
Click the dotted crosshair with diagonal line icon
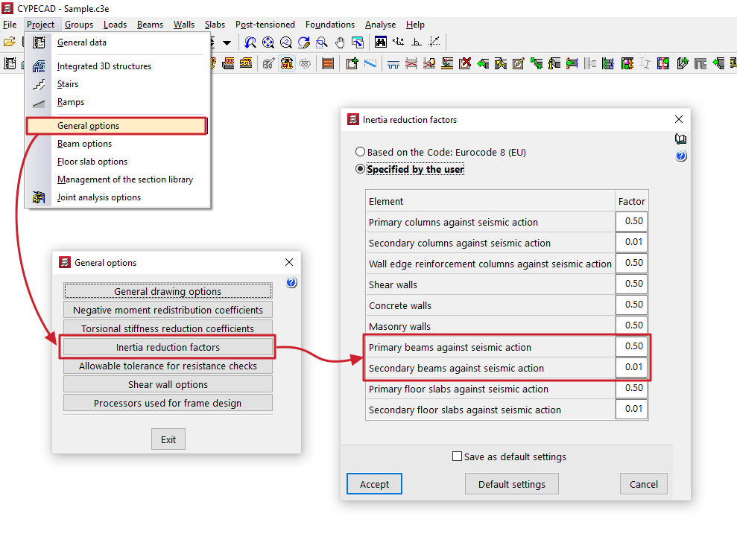434,42
